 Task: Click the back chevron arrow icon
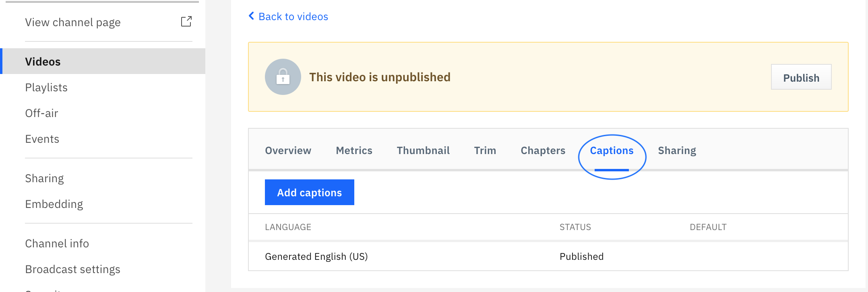(252, 16)
